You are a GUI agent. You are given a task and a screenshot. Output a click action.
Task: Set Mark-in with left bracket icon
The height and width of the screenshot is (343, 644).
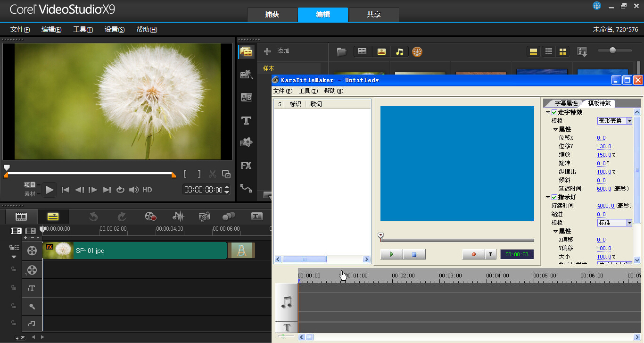click(x=186, y=174)
